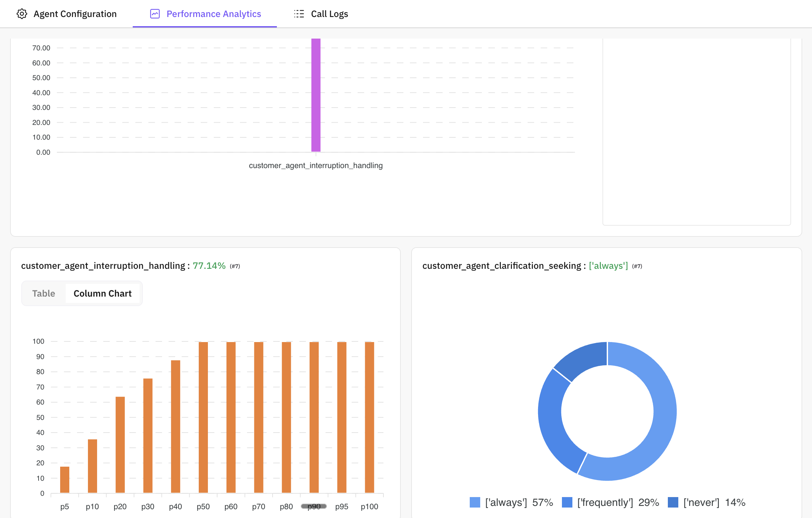
Task: Click the Agent Configuration gear icon
Action: (22, 14)
